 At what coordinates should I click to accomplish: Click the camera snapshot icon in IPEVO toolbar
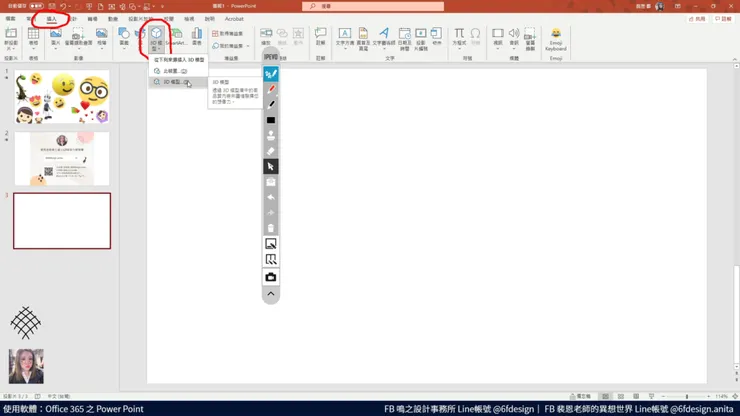(x=271, y=277)
